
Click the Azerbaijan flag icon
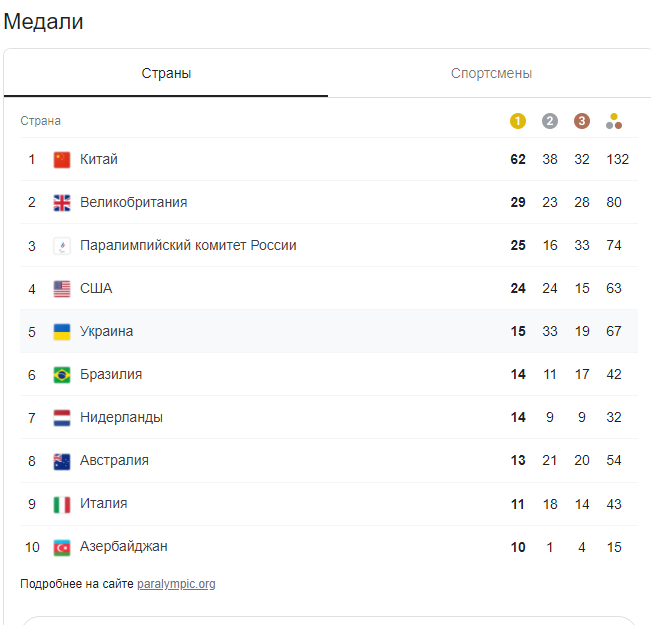tap(62, 547)
